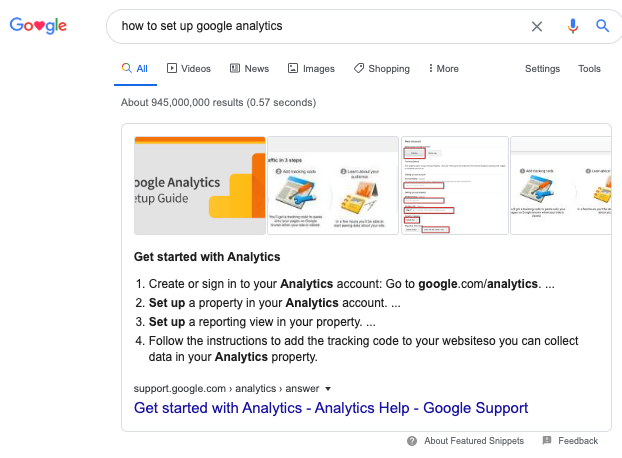Open the Videos results tab

pyautogui.click(x=189, y=69)
